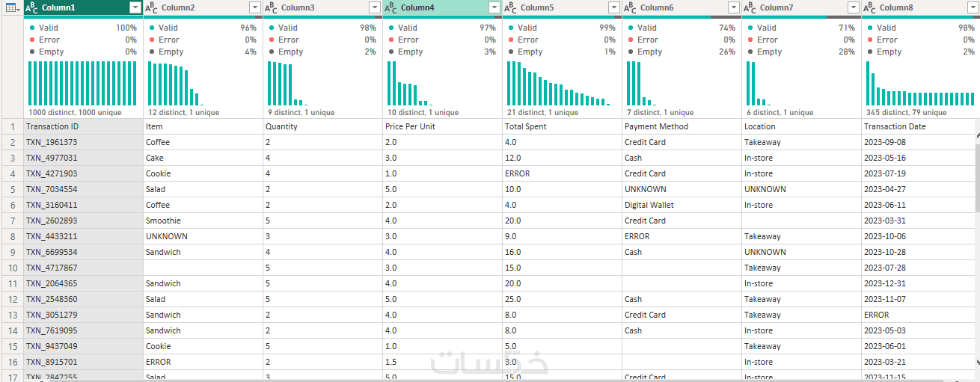Expand the Column5 filter dropdown
Image resolution: width=980 pixels, height=382 pixels.
tap(613, 7)
